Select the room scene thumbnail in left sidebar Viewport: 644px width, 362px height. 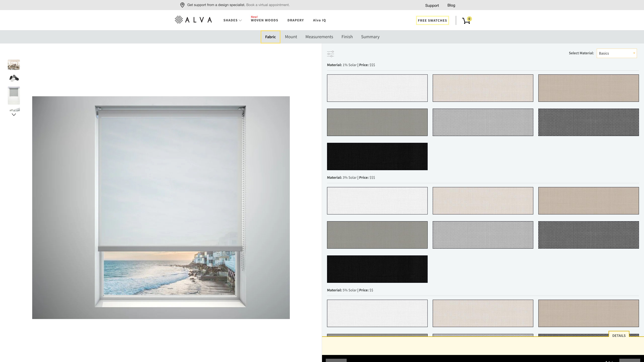pos(14,64)
